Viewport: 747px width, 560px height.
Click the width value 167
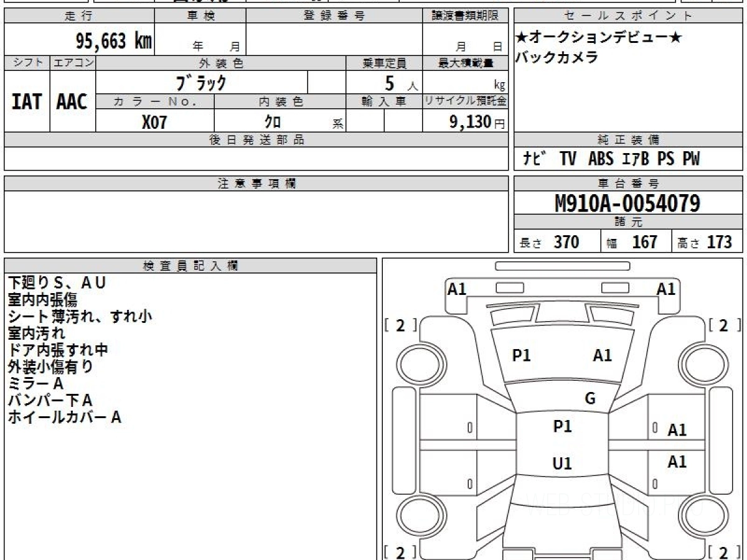coord(644,242)
